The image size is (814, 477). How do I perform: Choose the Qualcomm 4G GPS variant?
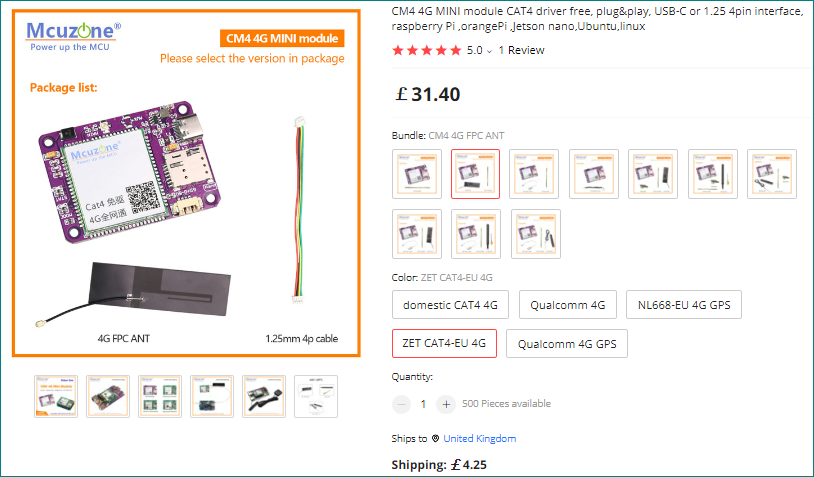[567, 343]
